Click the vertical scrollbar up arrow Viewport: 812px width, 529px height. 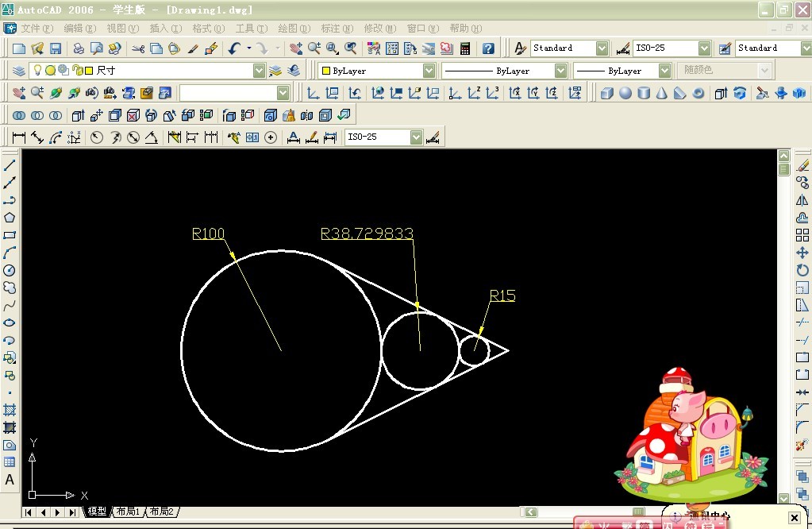783,156
